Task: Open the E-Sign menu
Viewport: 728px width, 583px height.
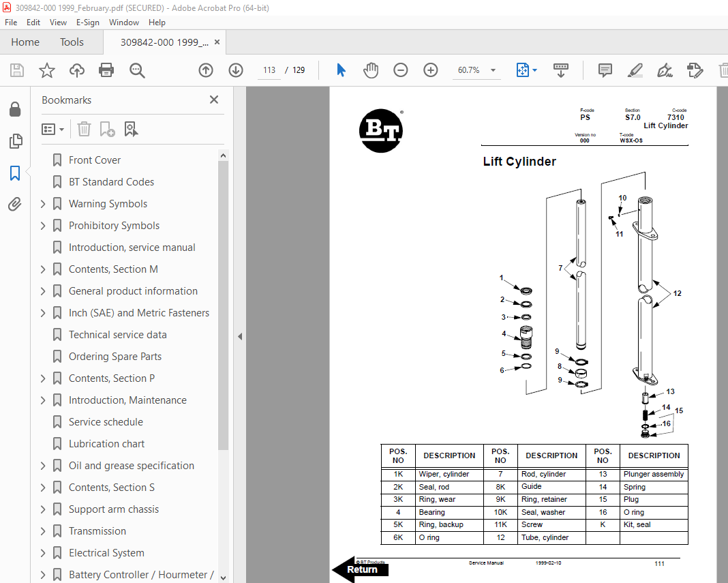Action: (88, 23)
